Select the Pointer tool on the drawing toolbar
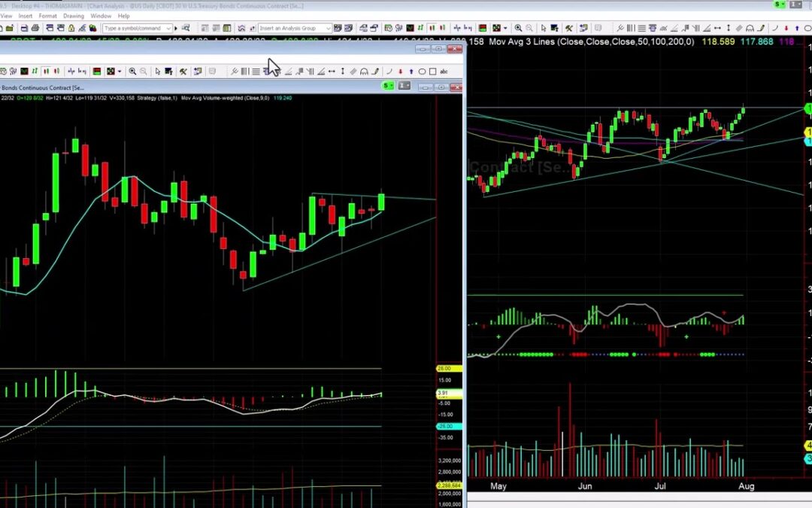The image size is (812, 508). (158, 71)
